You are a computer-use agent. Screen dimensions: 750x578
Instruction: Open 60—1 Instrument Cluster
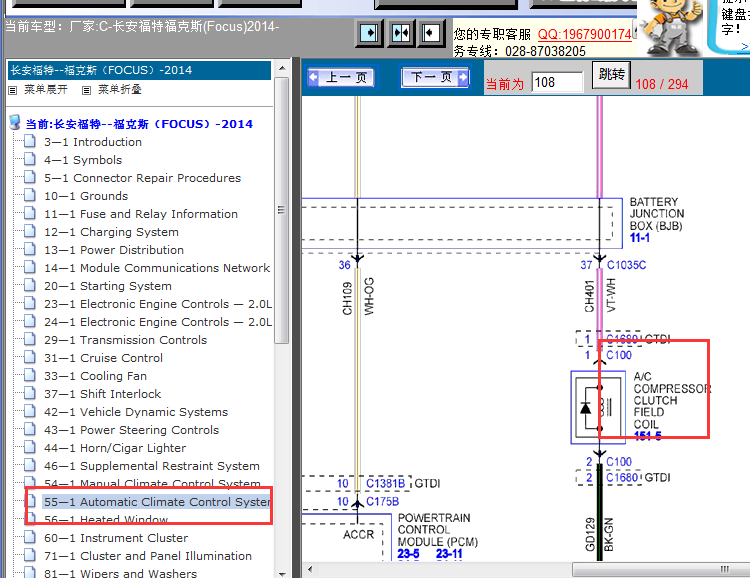[116, 538]
